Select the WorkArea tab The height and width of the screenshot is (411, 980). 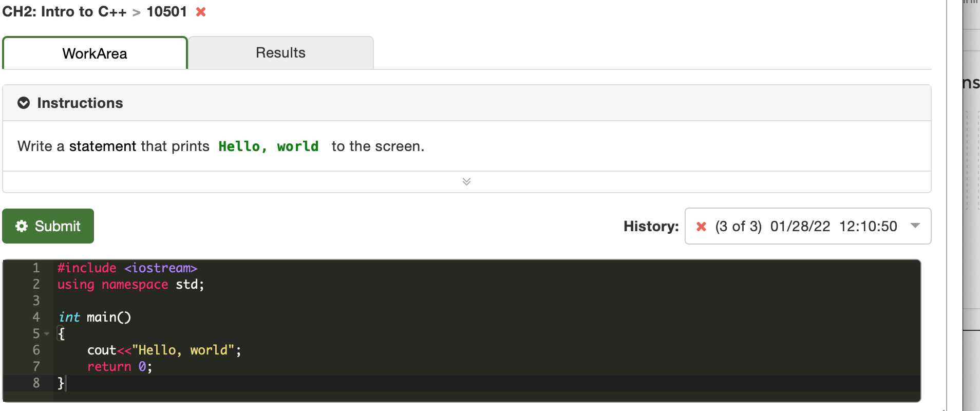(x=95, y=53)
